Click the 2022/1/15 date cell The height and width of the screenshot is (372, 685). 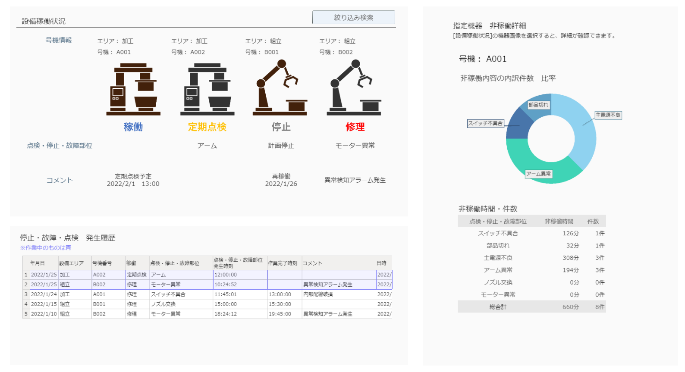click(44, 304)
